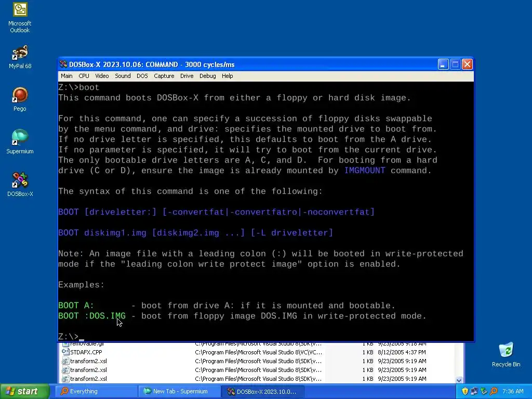This screenshot has height=399, width=532.
Task: Open the Microsoft Outlook desktop icon
Action: [x=20, y=18]
